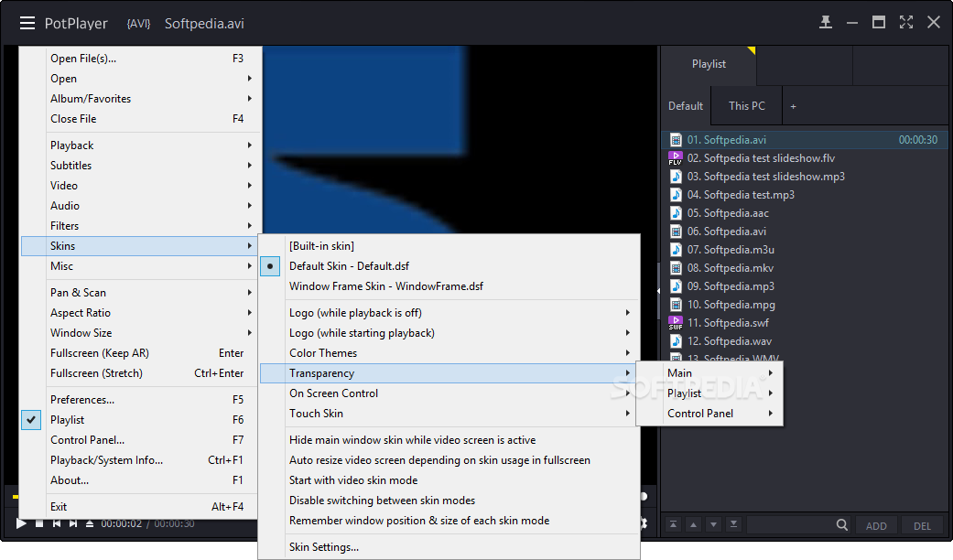Screen dimensions: 953x560
Task: Select the Default Skin - Default.dsf radio option
Action: point(449,266)
